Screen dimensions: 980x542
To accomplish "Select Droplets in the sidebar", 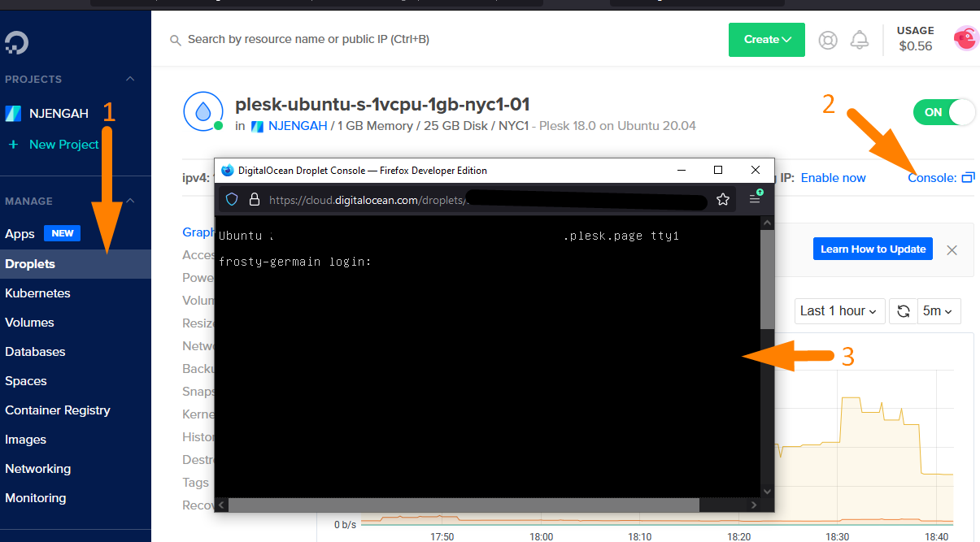I will [x=76, y=264].
